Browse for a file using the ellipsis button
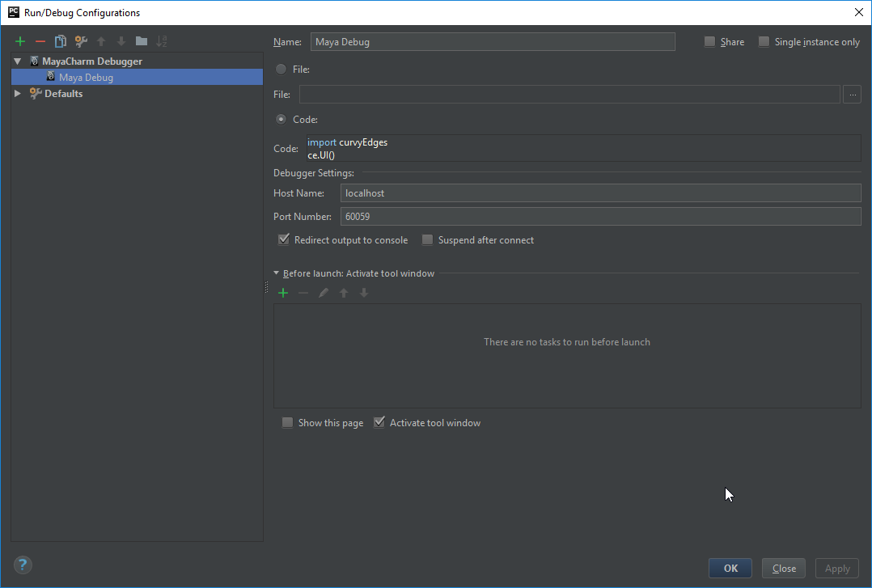The height and width of the screenshot is (588, 872). (852, 94)
